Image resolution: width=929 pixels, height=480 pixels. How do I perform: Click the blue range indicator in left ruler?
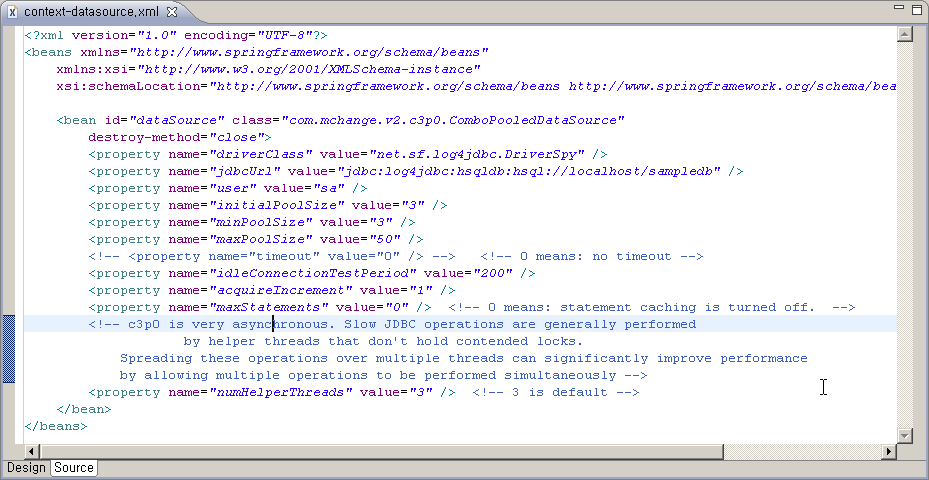pyautogui.click(x=9, y=348)
